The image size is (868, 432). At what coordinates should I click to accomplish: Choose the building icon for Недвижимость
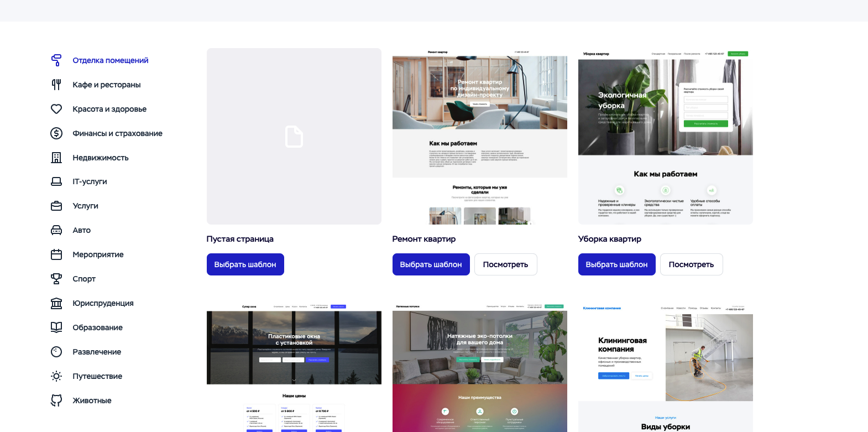tap(56, 158)
